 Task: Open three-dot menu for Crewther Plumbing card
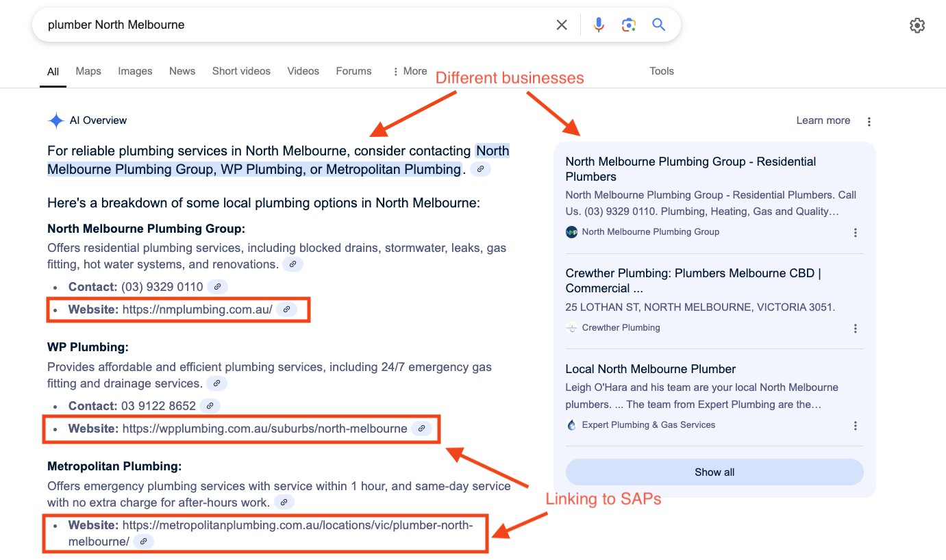[856, 329]
